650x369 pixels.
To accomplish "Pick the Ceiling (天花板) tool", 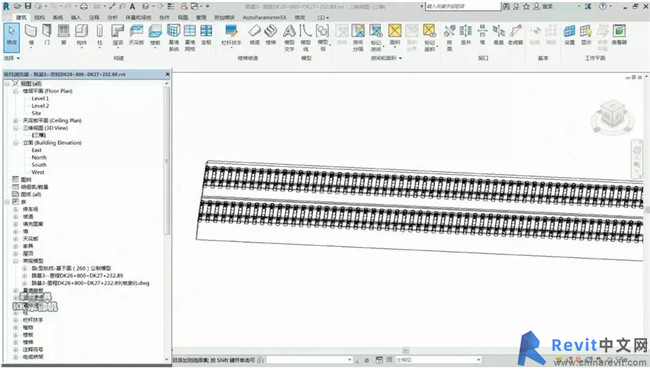I will click(x=136, y=35).
